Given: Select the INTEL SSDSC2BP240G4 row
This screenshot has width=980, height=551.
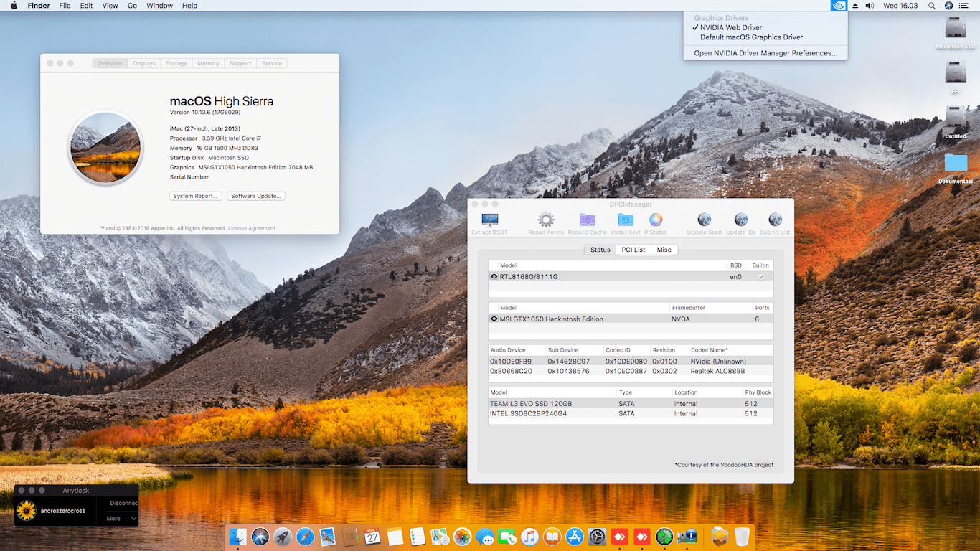Looking at the screenshot, I should (631, 413).
